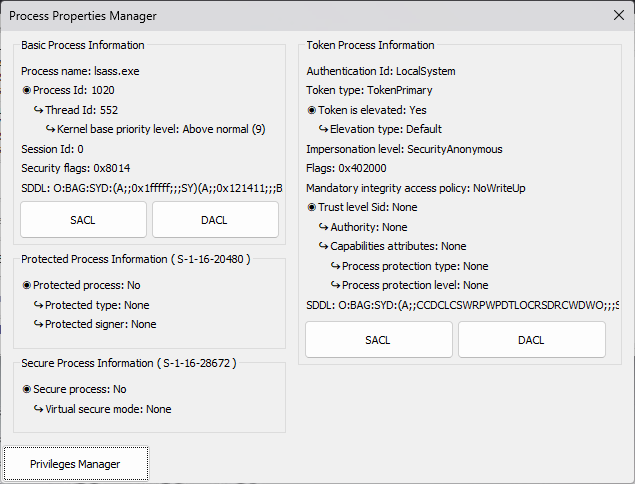Open SACL in Basic Process Information
Screen dimensions: 635x484
point(83,219)
